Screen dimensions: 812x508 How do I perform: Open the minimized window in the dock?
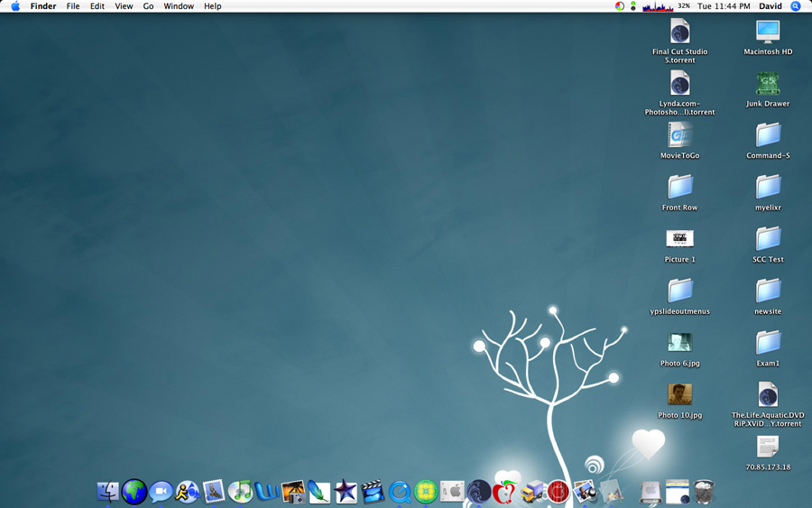(x=678, y=492)
